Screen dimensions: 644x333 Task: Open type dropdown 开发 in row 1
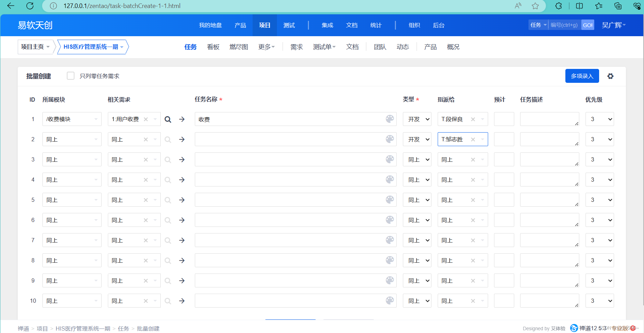tap(417, 119)
